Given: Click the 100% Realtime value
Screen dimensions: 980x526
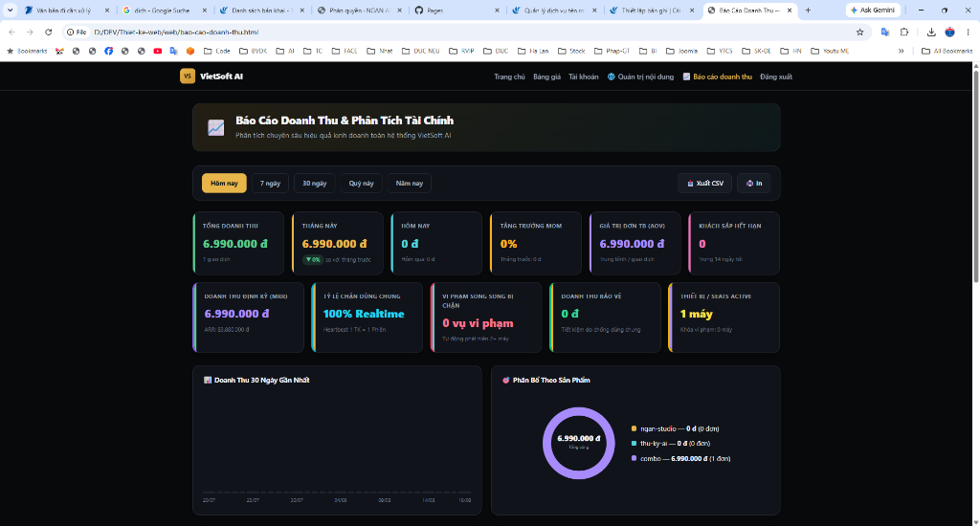Looking at the screenshot, I should point(364,314).
